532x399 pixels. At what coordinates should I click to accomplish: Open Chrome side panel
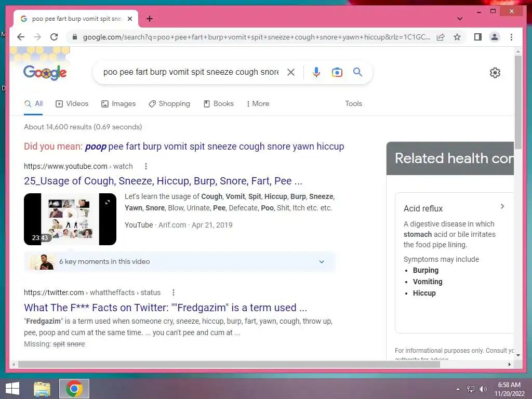478,37
